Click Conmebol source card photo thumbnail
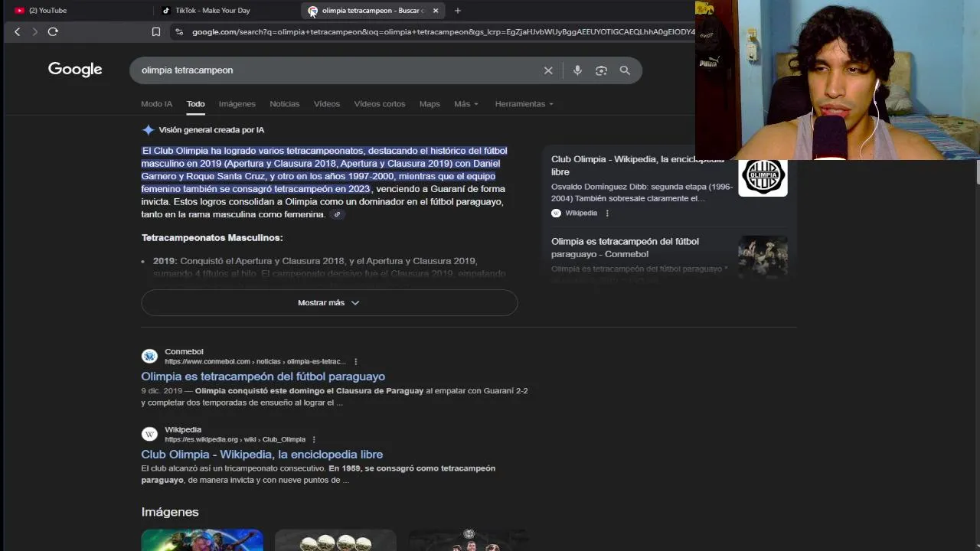Viewport: 980px width, 551px height. [763, 258]
